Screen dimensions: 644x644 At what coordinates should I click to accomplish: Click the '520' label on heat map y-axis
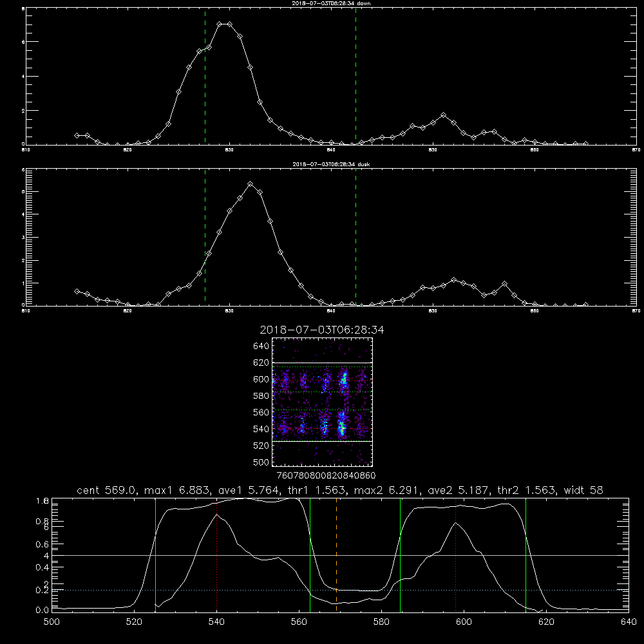point(261,446)
